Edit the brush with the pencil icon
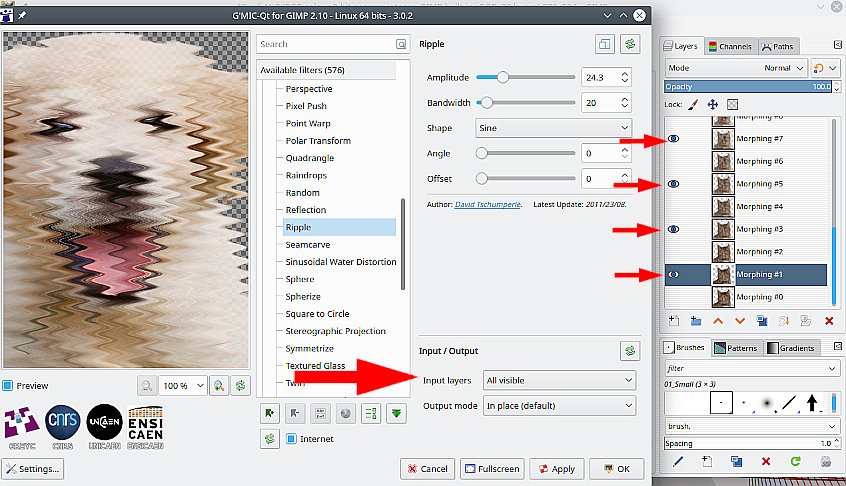The width and height of the screenshot is (846, 486). pos(678,461)
